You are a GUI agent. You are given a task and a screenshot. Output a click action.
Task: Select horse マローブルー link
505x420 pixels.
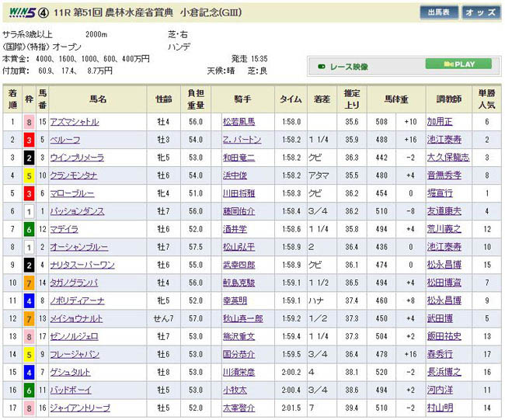coord(71,193)
